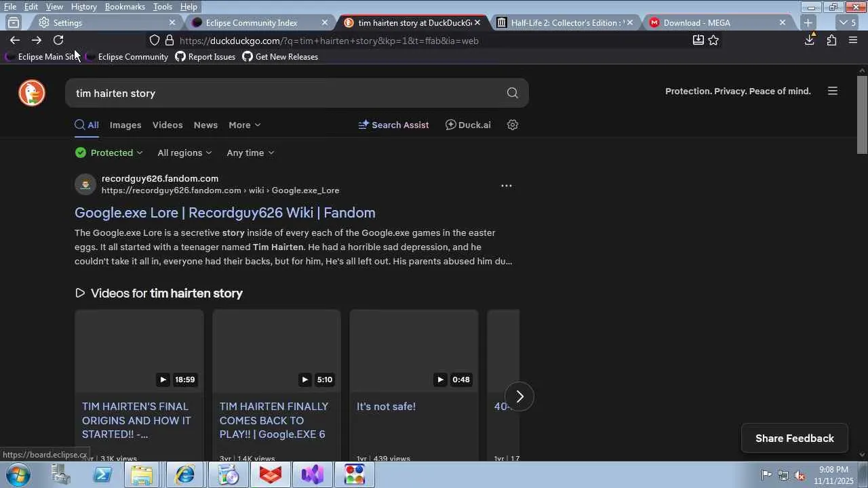Switch to the Eclipse Community Index tab
The height and width of the screenshot is (488, 868).
coord(260,22)
